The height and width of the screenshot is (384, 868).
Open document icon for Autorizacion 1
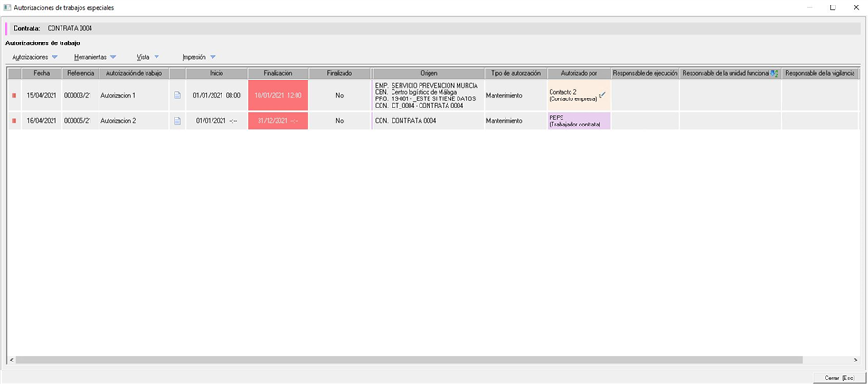(177, 95)
